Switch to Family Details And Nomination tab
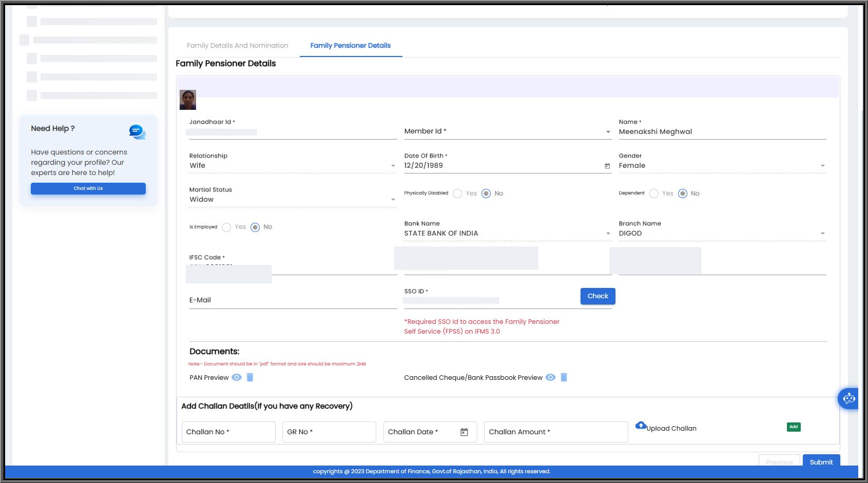Viewport: 868px width, 483px height. [238, 46]
